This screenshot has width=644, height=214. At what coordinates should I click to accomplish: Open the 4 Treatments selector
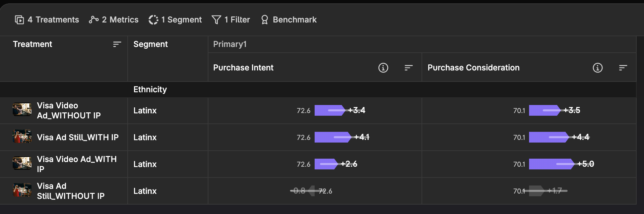point(47,20)
